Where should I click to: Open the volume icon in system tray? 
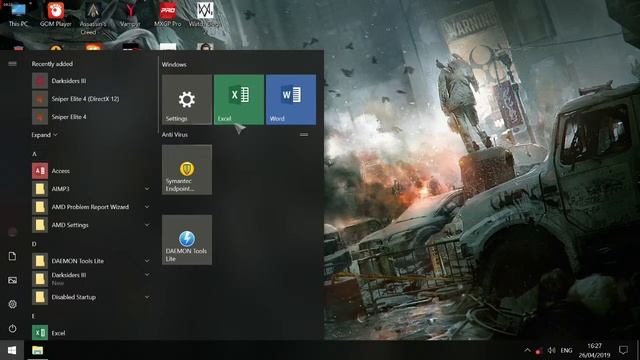click(551, 350)
